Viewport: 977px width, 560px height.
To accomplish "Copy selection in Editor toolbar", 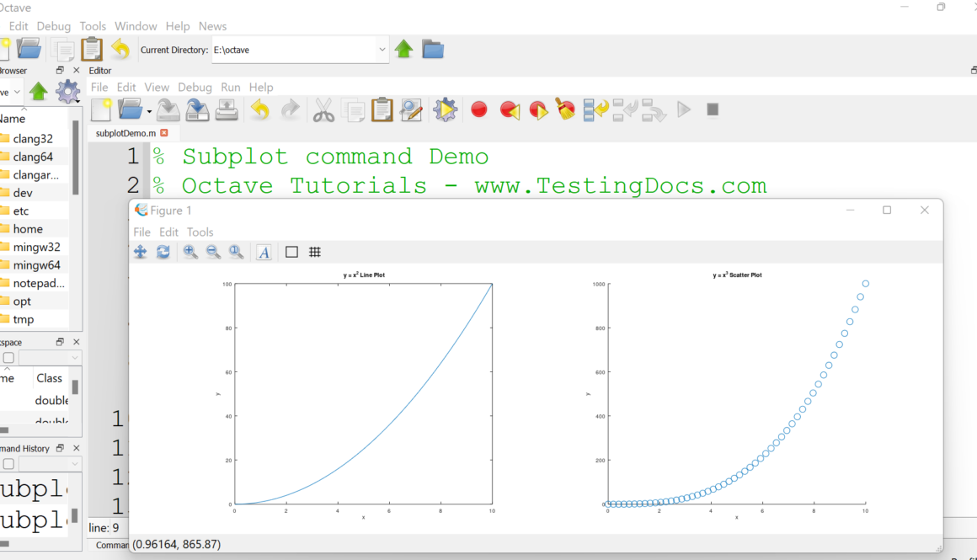I will point(353,111).
